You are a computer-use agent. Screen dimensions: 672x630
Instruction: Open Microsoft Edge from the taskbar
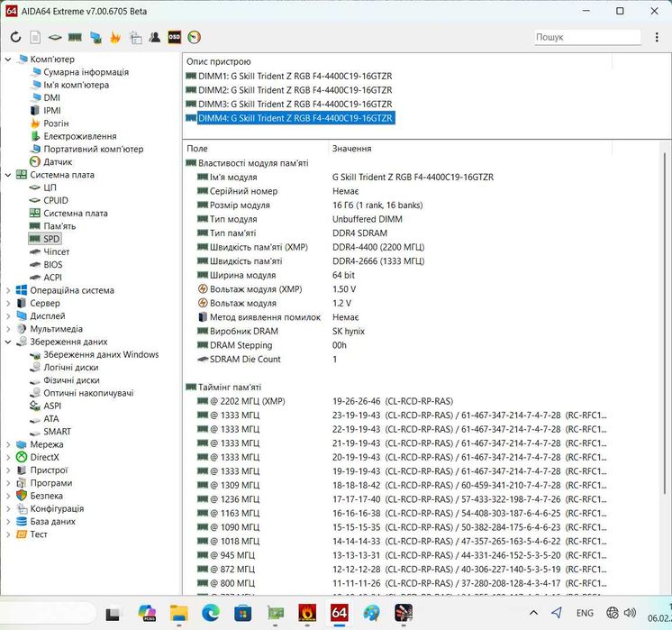(x=210, y=614)
